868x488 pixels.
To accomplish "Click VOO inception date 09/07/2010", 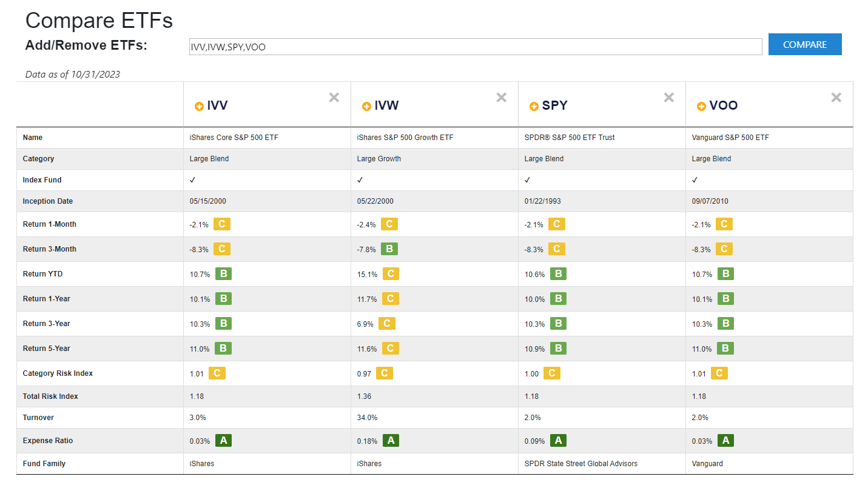I will 710,201.
